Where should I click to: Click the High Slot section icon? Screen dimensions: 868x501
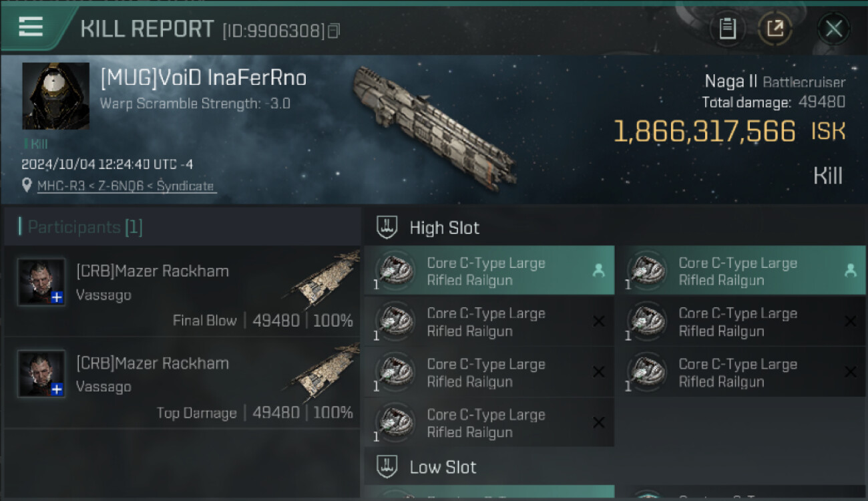point(387,228)
